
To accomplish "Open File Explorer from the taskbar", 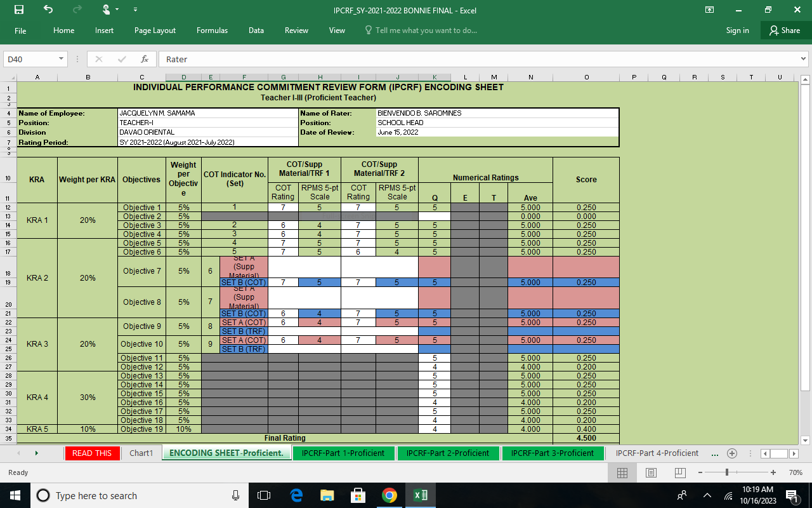I will click(327, 495).
